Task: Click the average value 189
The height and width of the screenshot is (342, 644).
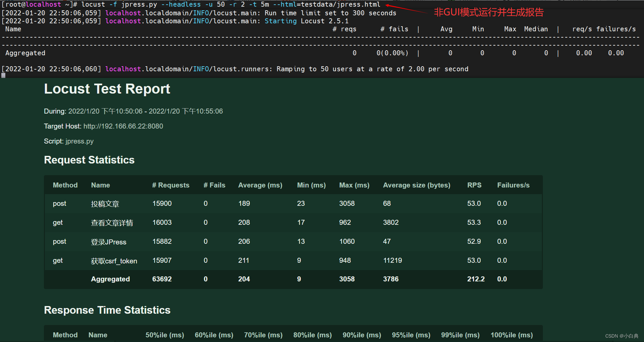Action: pos(244,203)
